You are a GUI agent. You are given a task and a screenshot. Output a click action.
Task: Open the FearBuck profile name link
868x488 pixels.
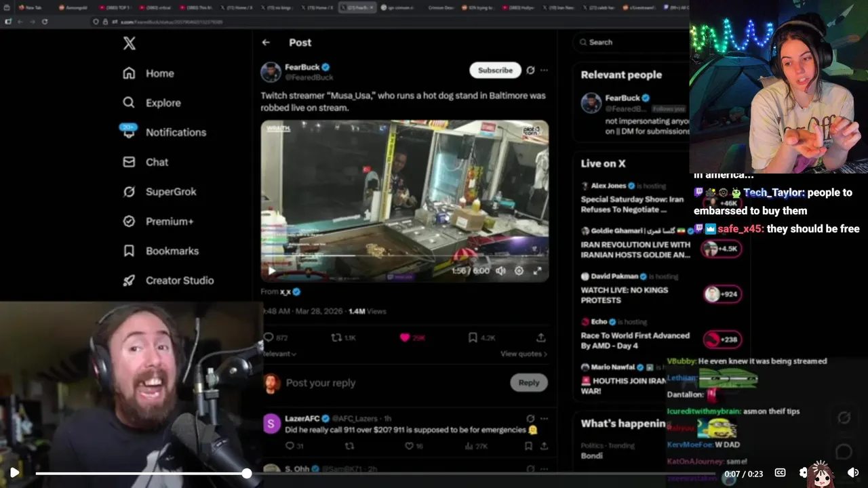(302, 67)
